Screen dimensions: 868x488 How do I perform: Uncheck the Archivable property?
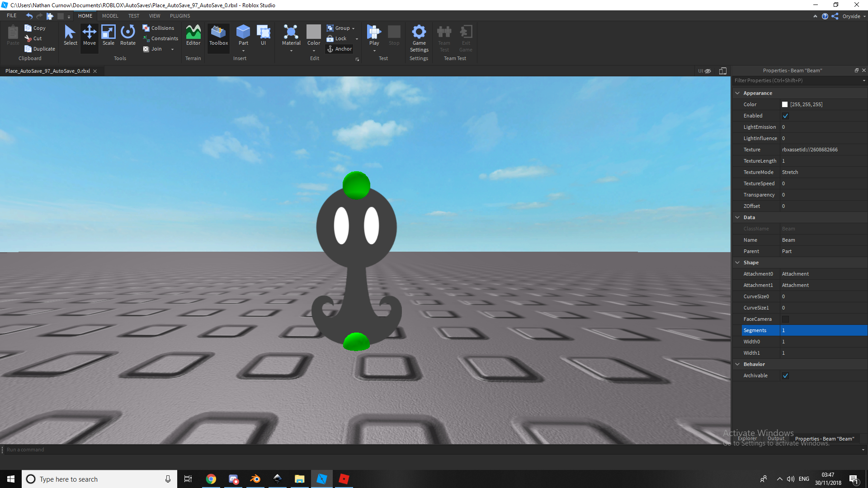point(786,375)
